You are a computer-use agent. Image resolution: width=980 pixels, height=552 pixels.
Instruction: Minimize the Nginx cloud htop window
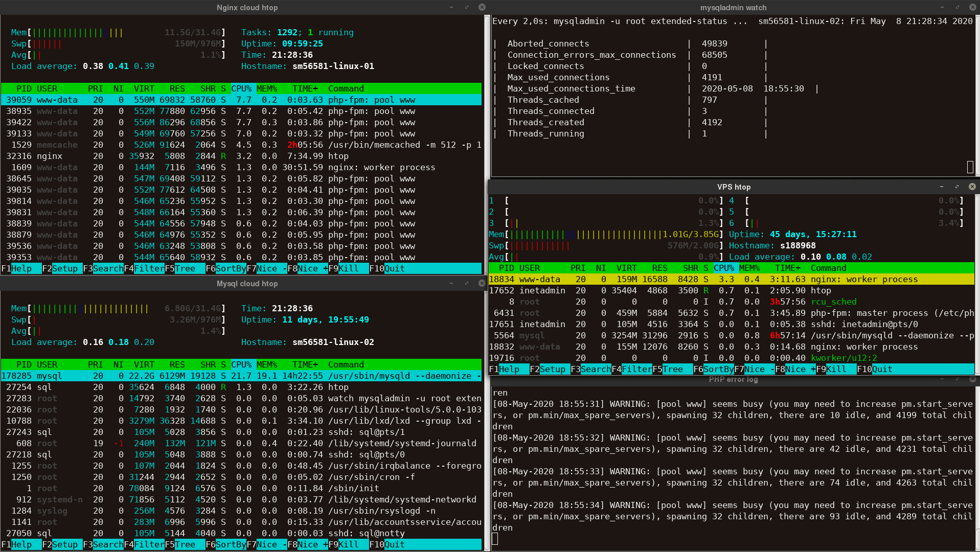point(451,7)
